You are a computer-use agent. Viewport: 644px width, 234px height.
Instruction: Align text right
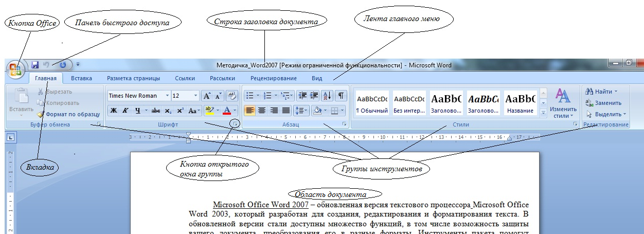[274, 110]
